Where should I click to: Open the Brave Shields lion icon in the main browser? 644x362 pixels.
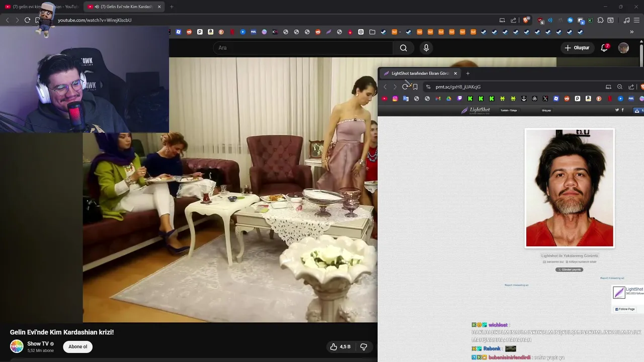point(526,20)
